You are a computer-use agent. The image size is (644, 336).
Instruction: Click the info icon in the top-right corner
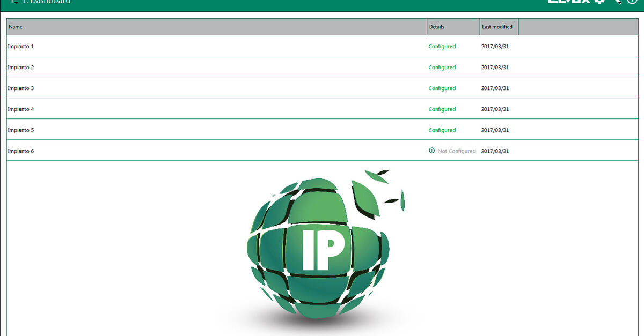pyautogui.click(x=633, y=2)
